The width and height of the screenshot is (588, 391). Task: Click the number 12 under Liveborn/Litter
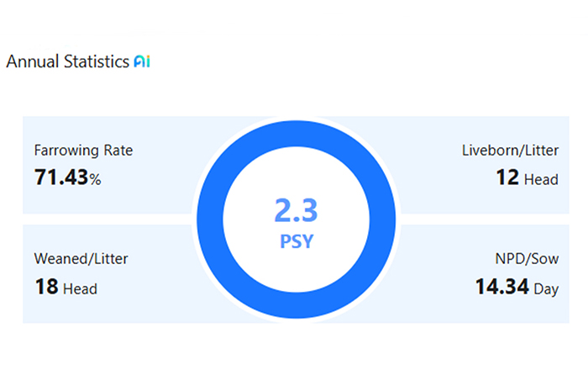(x=507, y=177)
